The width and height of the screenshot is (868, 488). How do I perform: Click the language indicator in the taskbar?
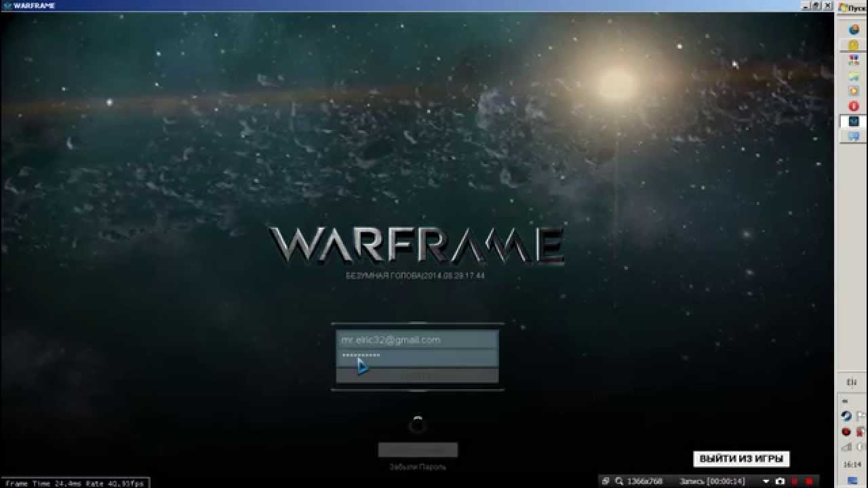[852, 382]
